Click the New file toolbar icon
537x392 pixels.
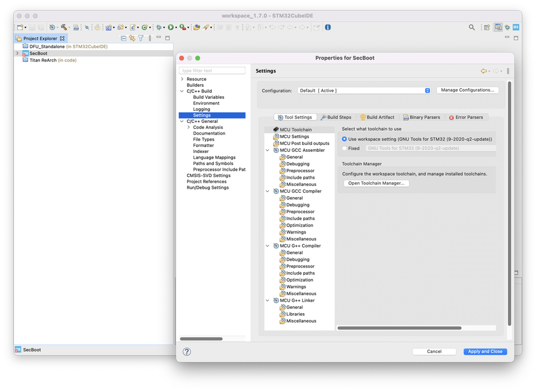coord(20,27)
